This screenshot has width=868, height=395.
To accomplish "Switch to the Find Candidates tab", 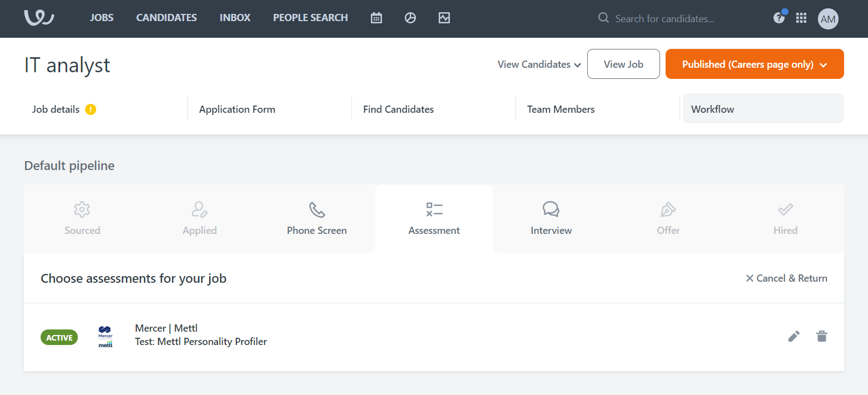I will (x=434, y=109).
